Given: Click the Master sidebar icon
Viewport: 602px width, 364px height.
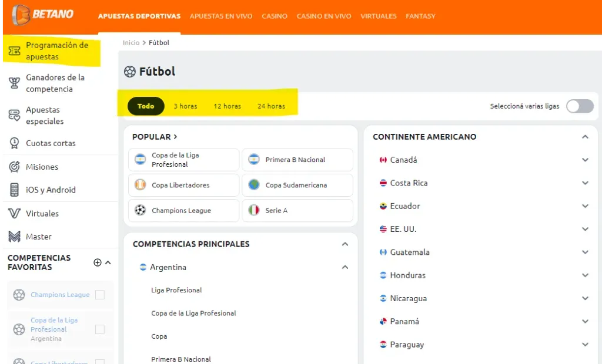Looking at the screenshot, I should coord(15,237).
